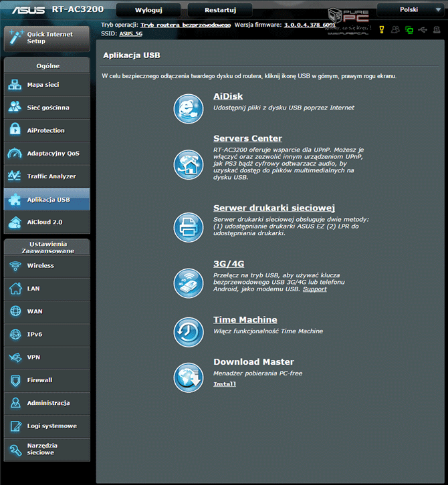This screenshot has height=485, width=448.
Task: Open the Servers Center round icon
Action: [x=189, y=164]
